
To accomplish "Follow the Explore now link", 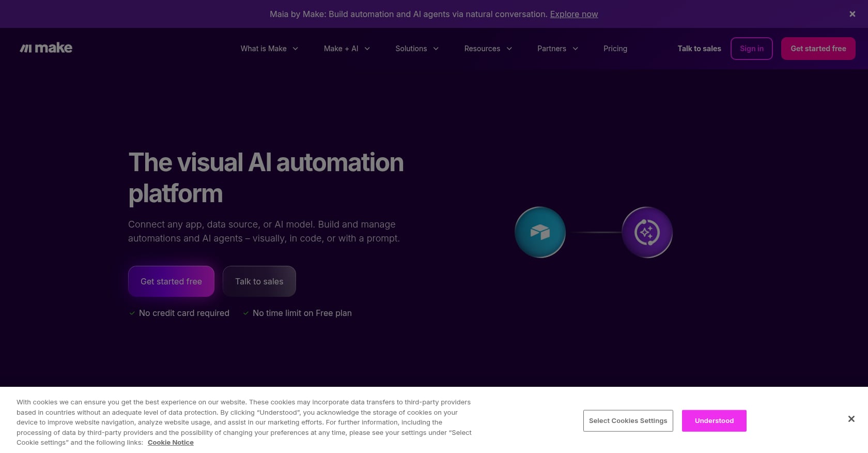I will point(574,14).
